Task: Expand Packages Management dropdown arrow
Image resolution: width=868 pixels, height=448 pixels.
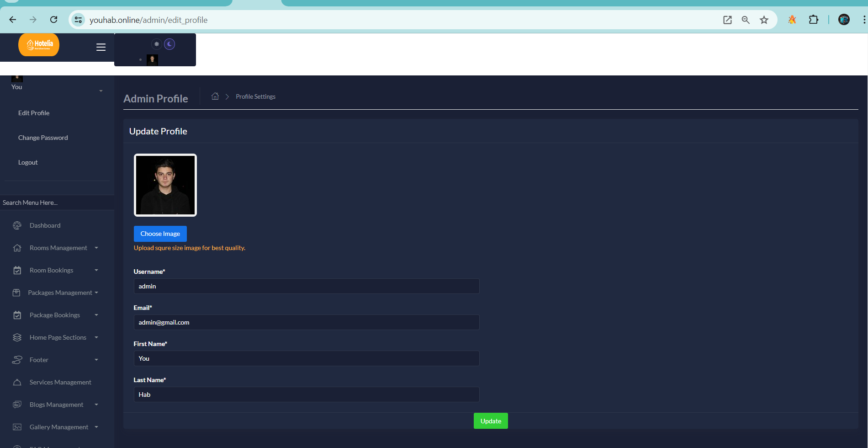Action: click(x=96, y=293)
